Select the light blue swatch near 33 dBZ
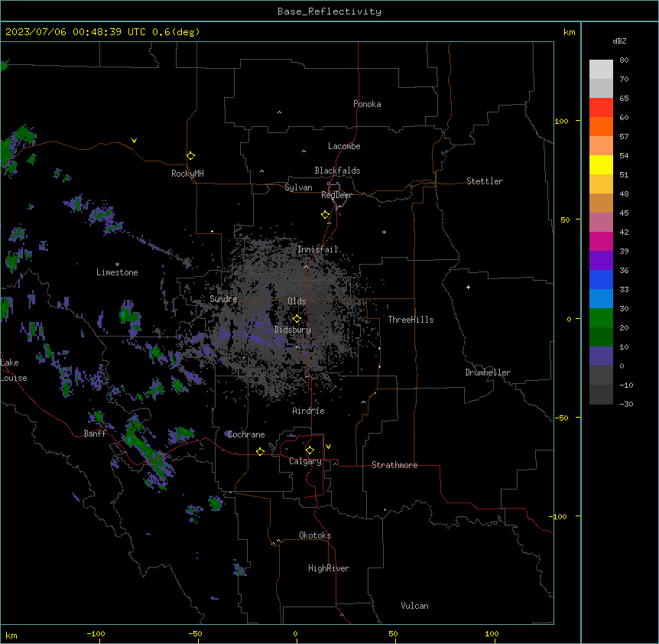This screenshot has height=644, width=659. click(x=601, y=298)
